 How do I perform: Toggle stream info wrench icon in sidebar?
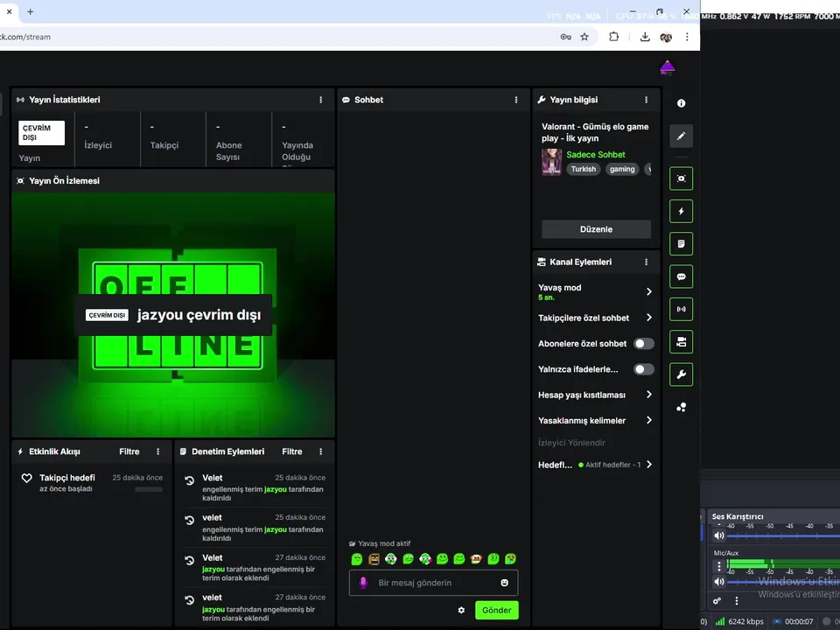(x=681, y=374)
